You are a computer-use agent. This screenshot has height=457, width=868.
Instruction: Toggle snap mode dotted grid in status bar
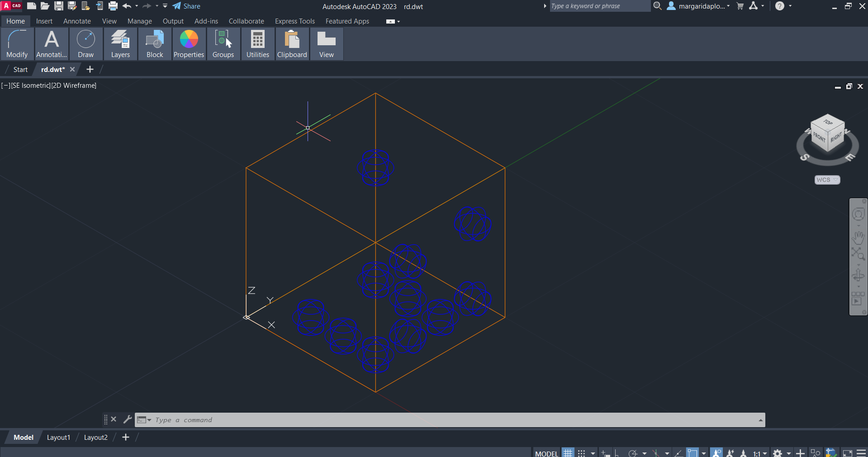pos(582,453)
